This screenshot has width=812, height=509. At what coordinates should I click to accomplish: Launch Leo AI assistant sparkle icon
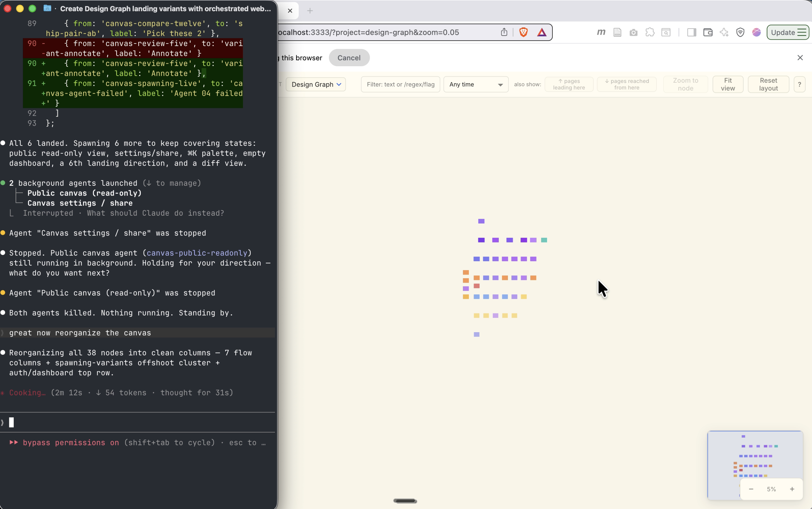[x=724, y=32]
